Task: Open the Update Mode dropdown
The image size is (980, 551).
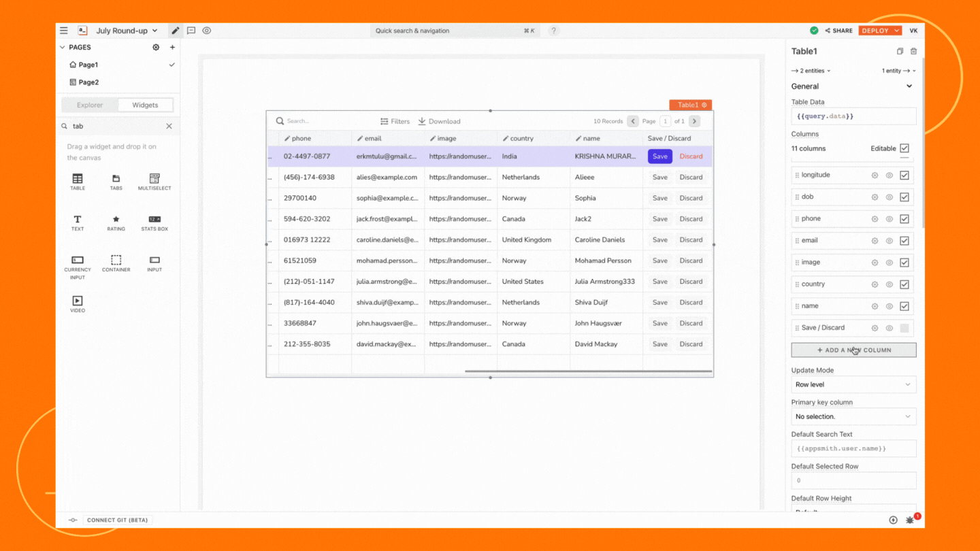Action: 853,384
